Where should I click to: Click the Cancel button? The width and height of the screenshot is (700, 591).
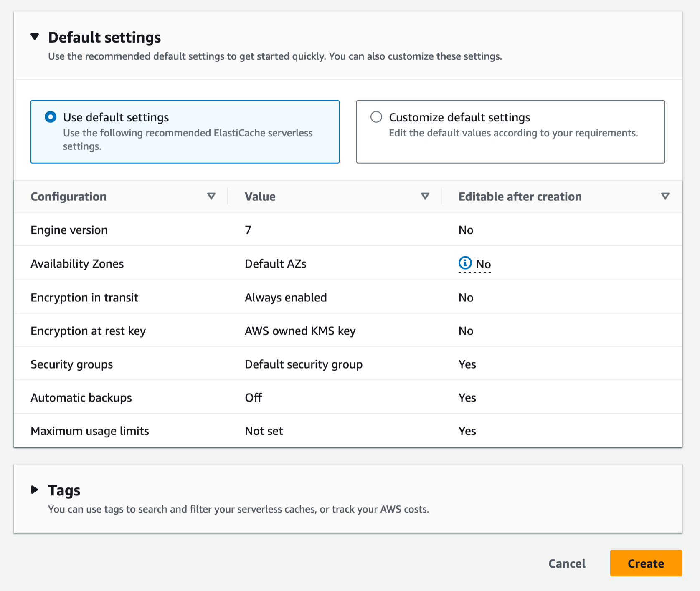567,563
